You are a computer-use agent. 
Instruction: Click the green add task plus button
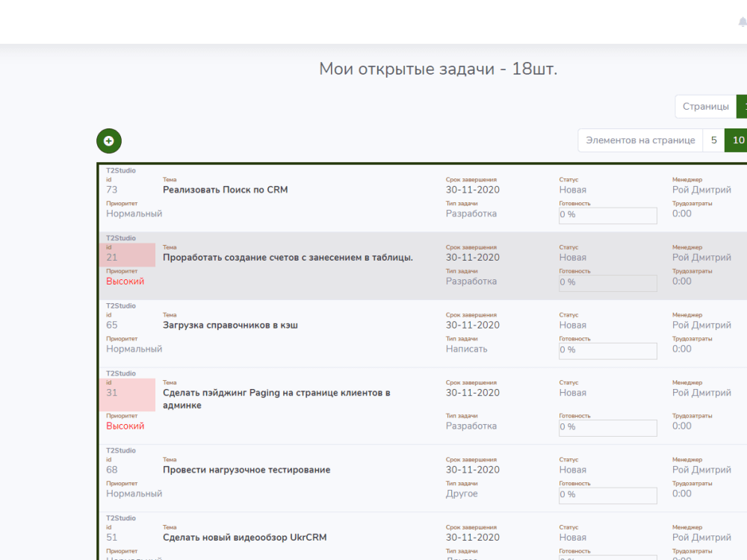point(108,141)
